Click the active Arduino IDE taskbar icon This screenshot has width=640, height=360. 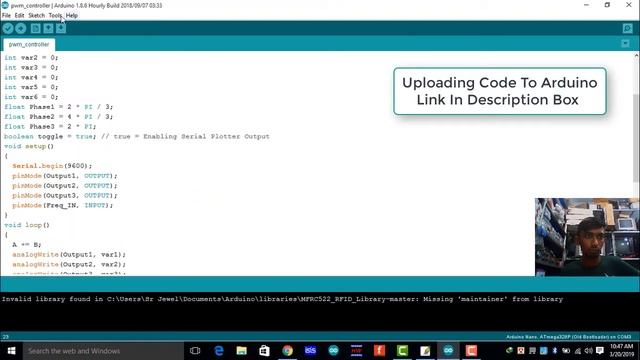click(448, 351)
